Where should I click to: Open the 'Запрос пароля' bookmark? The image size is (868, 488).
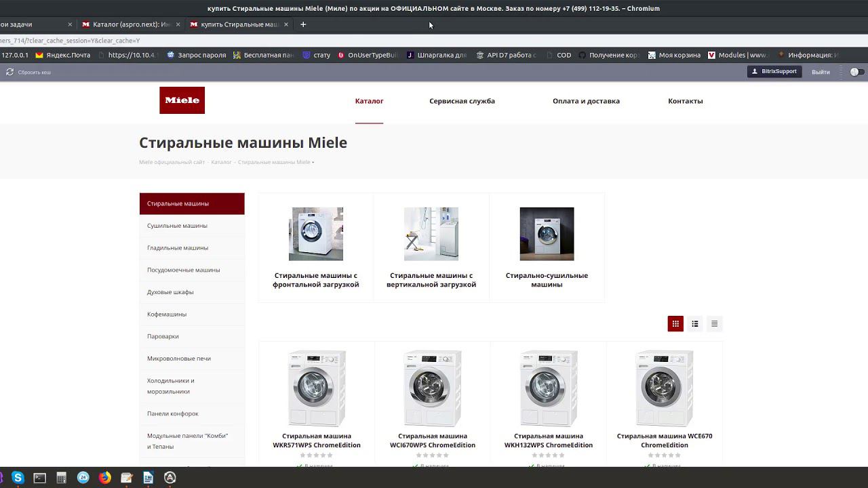coord(197,55)
